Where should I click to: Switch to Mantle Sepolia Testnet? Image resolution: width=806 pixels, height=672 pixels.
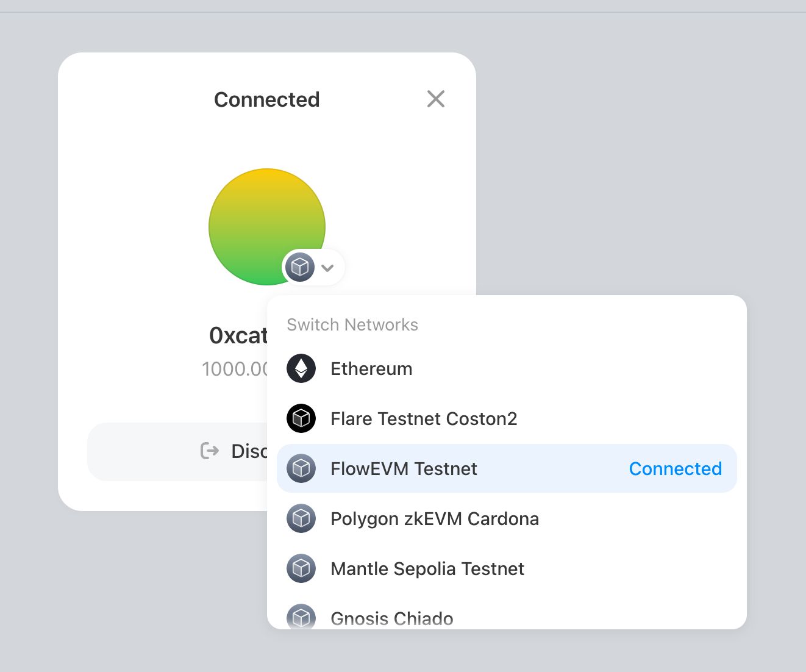(507, 568)
